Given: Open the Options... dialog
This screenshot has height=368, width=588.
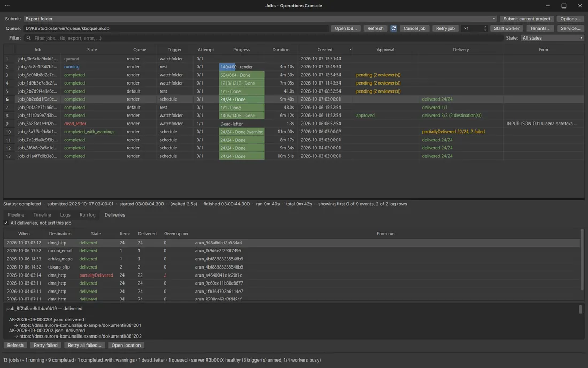Looking at the screenshot, I should (570, 19).
